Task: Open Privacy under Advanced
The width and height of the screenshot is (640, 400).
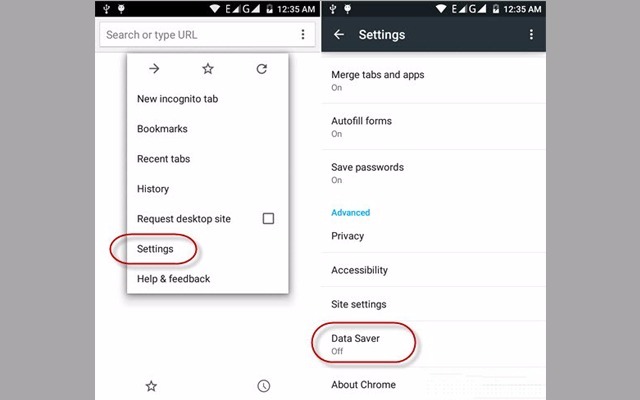Action: coord(433,236)
